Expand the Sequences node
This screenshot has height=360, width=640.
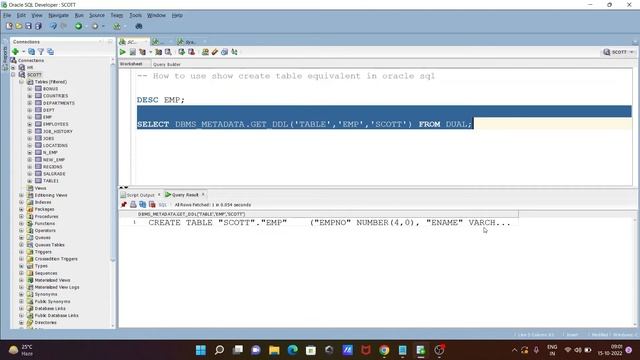pos(21,273)
